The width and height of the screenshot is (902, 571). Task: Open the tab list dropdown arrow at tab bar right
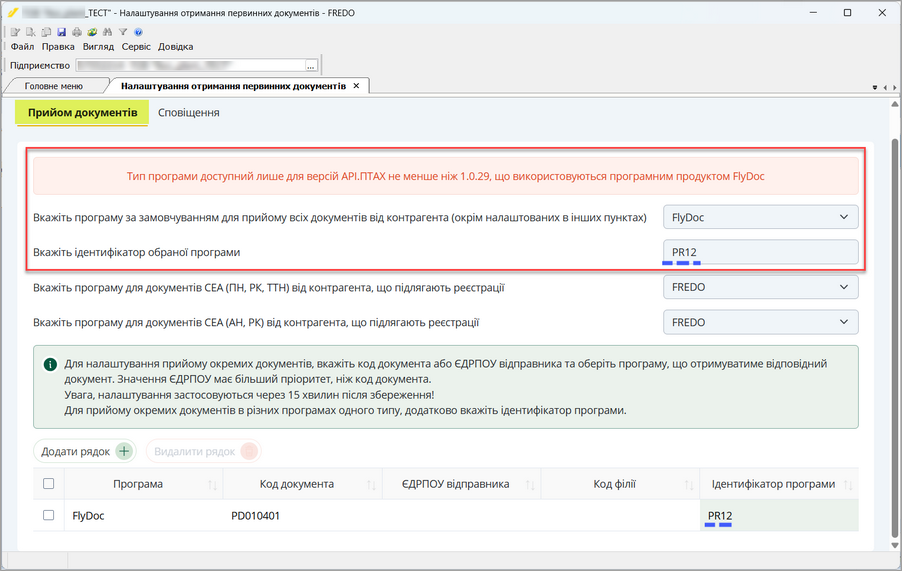pyautogui.click(x=875, y=87)
